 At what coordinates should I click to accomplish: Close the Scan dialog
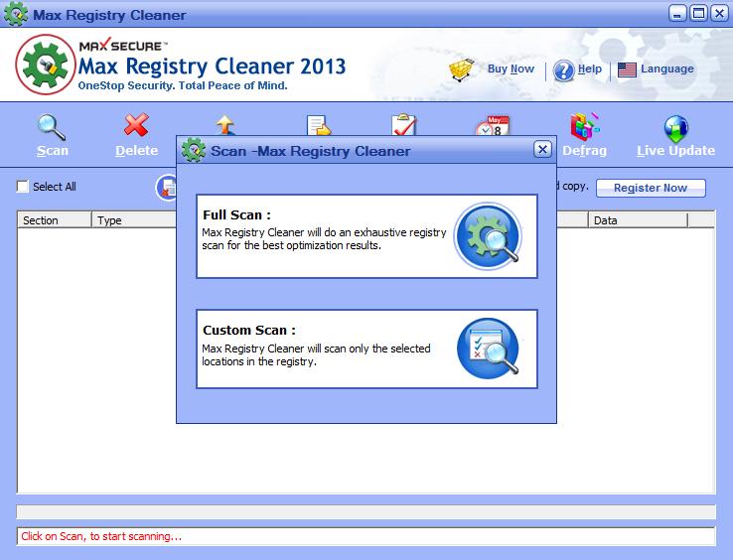click(542, 149)
